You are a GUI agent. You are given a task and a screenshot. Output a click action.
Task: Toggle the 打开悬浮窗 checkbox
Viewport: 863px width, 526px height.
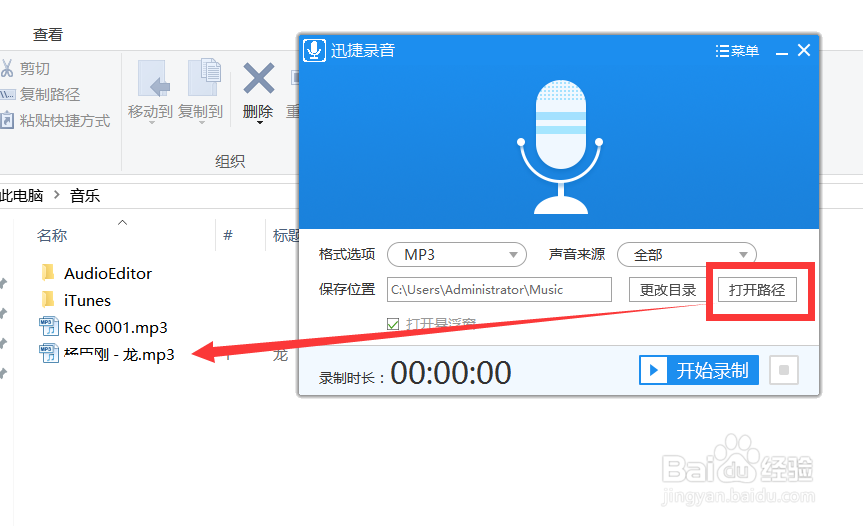(393, 324)
